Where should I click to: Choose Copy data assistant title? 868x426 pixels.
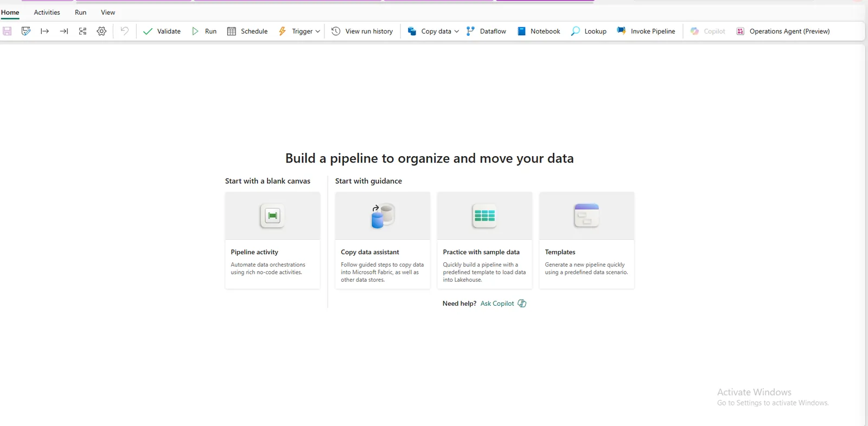(x=370, y=252)
